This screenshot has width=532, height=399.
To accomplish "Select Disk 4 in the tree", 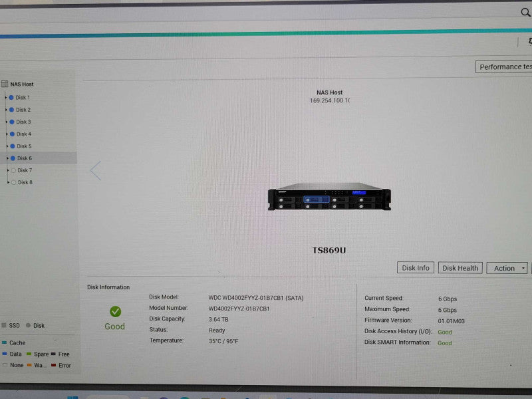I will pos(24,134).
